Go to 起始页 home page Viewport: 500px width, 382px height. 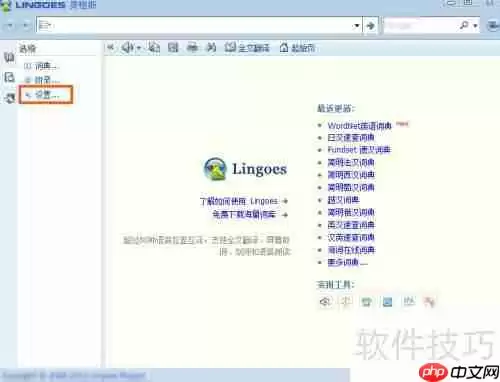[297, 48]
